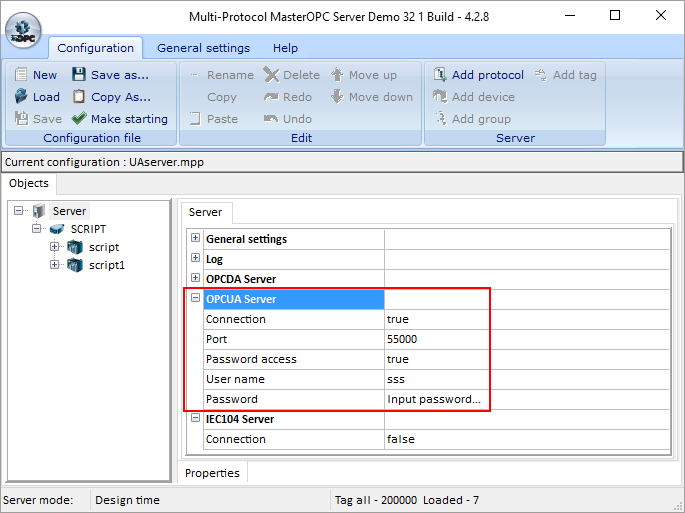Click the Add protocol icon
685x513 pixels.
(440, 74)
